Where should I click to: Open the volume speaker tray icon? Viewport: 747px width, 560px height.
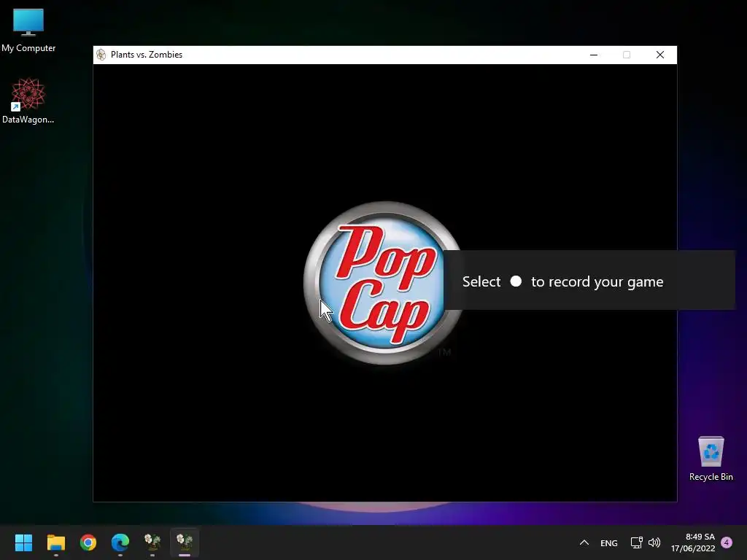(654, 542)
